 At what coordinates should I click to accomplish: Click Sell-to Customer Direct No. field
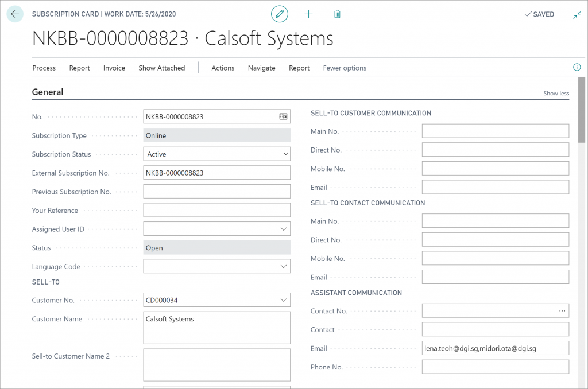[496, 150]
